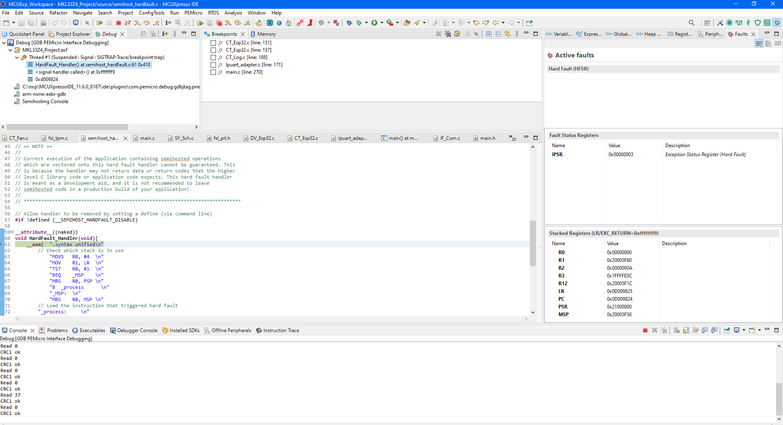Click the Run green circle toolbar icon
783x425 pixels.
[x=374, y=22]
